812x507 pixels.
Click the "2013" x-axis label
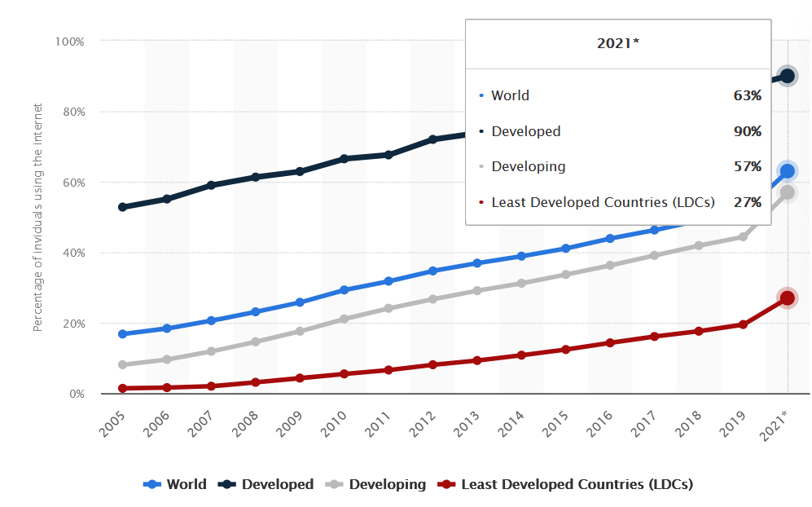click(x=466, y=424)
